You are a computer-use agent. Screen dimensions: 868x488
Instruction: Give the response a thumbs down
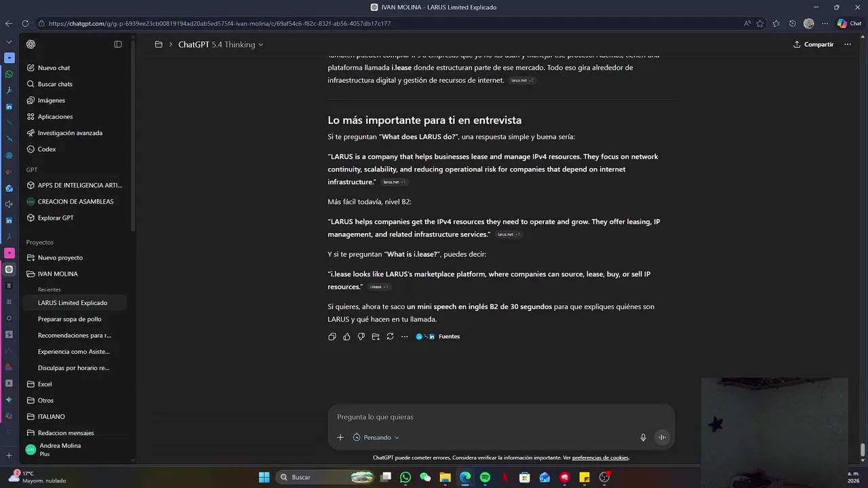click(361, 336)
